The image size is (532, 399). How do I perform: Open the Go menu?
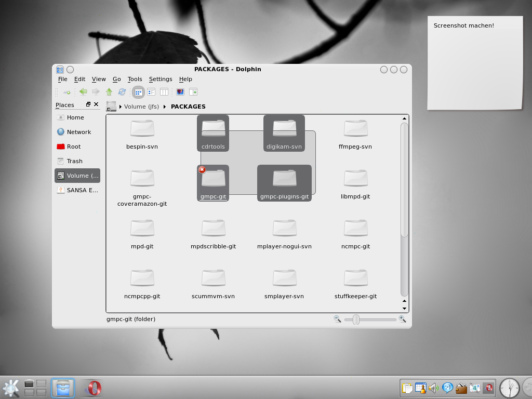coord(117,79)
